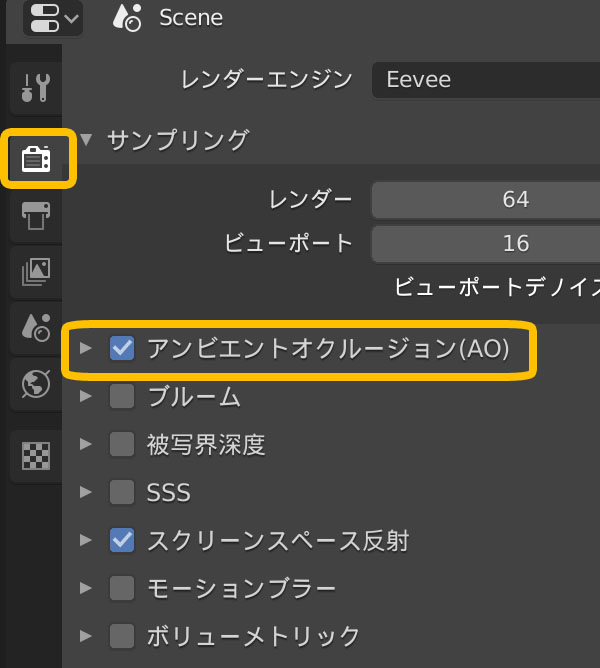Click the サンプリング panel title
600x668 pixels.
tap(178, 140)
